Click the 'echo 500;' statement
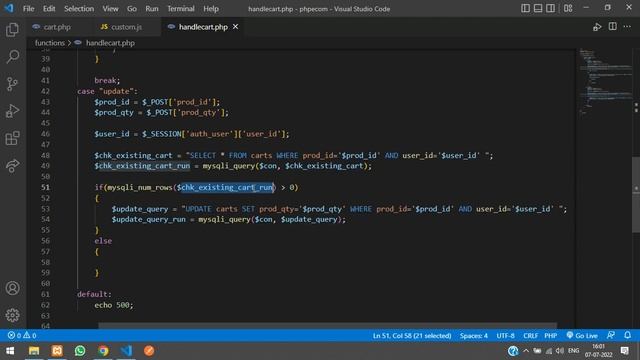The height and width of the screenshot is (360, 640). (113, 305)
